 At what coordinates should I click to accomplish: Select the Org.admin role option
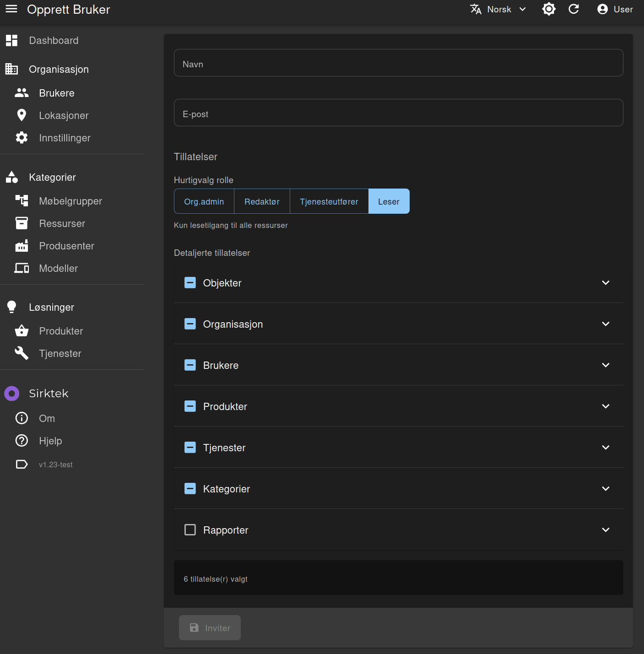click(204, 201)
